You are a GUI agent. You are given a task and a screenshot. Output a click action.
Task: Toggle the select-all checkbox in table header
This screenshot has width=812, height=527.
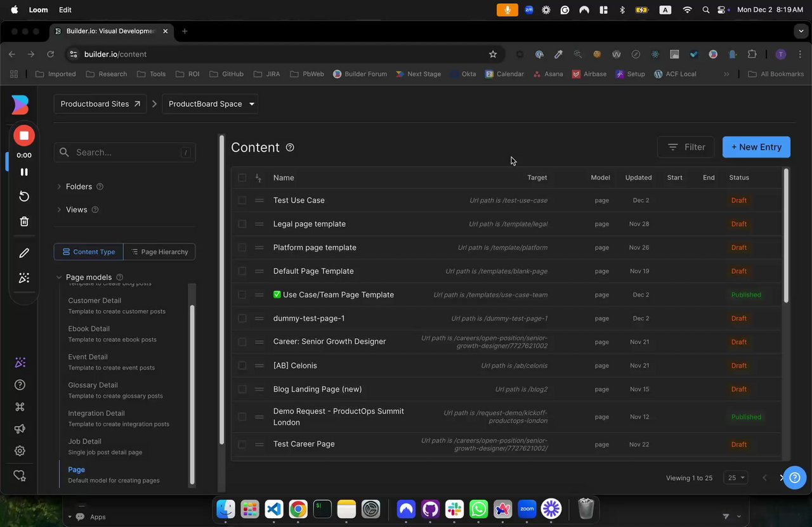coord(242,178)
